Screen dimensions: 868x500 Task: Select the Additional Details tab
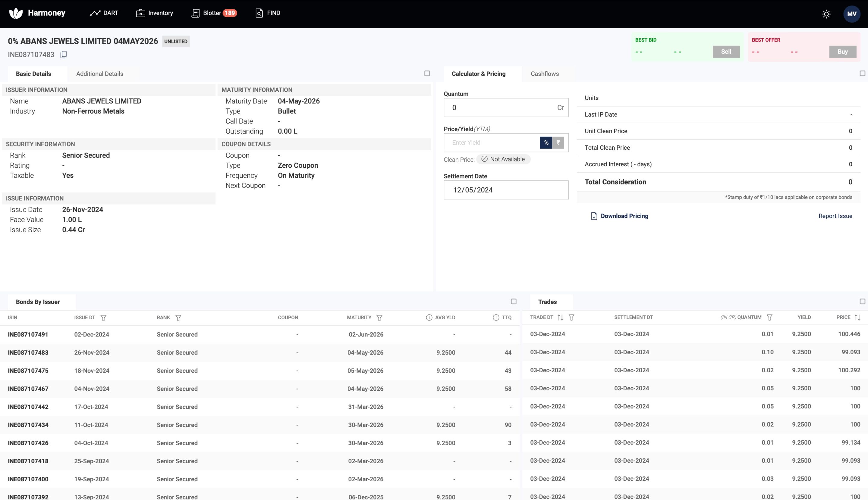click(x=100, y=74)
